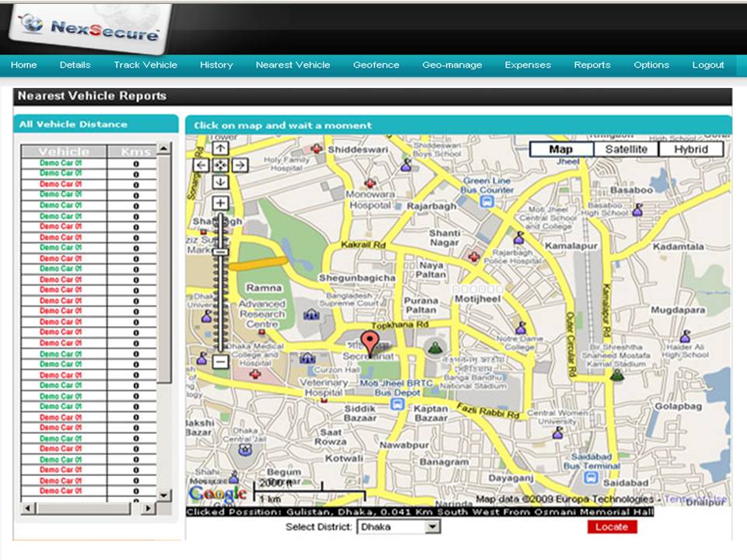Image resolution: width=747 pixels, height=560 pixels.
Task: Pan the map left with arrow
Action: tap(202, 165)
